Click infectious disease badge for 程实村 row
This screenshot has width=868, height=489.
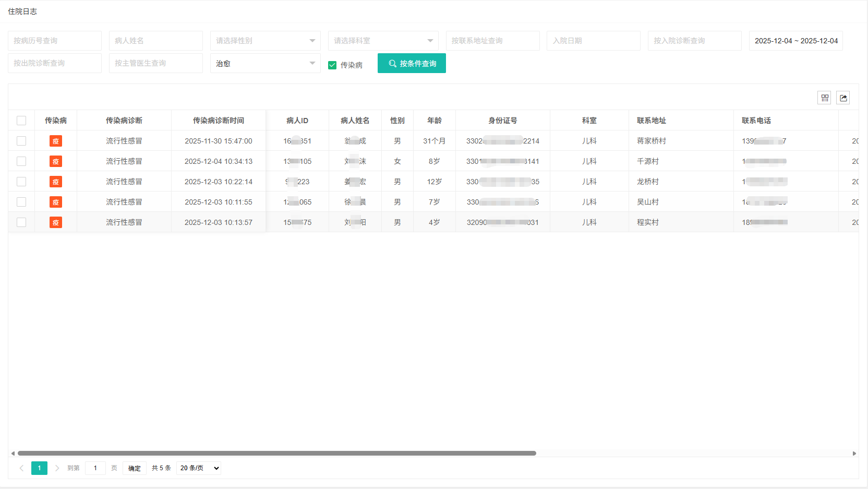coord(56,222)
